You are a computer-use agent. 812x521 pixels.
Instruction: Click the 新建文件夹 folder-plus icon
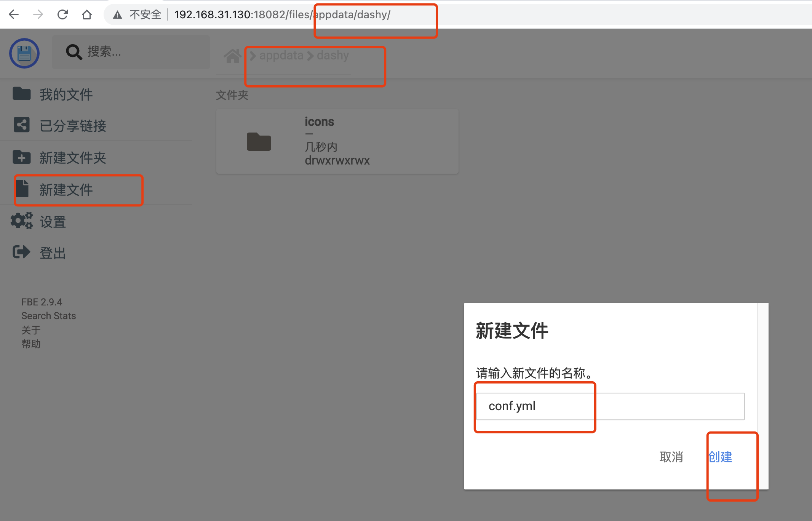pos(22,157)
